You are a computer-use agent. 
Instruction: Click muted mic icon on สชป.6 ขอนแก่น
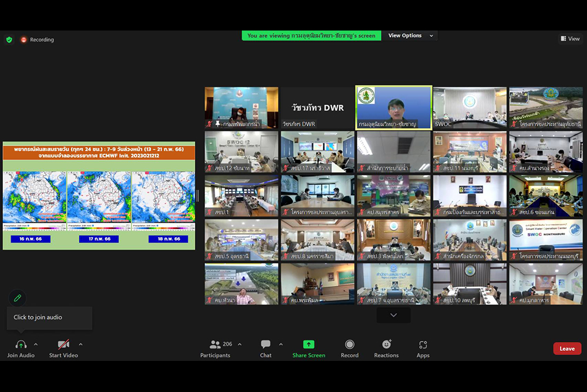pyautogui.click(x=514, y=212)
